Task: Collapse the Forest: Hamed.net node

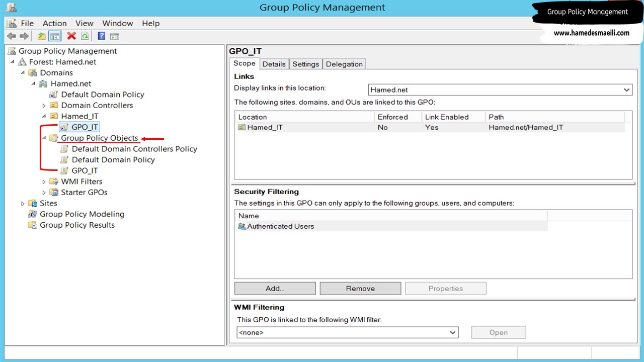Action: coord(13,62)
